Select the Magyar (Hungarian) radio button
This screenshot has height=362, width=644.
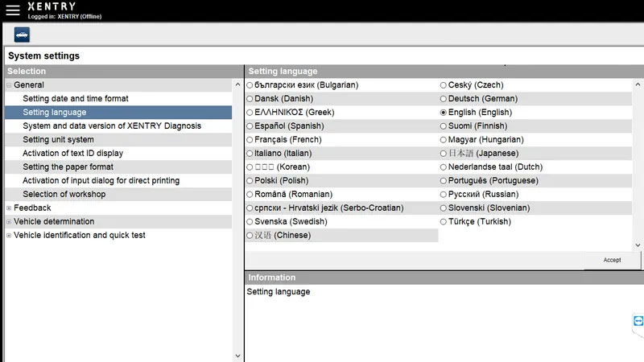pyautogui.click(x=444, y=140)
